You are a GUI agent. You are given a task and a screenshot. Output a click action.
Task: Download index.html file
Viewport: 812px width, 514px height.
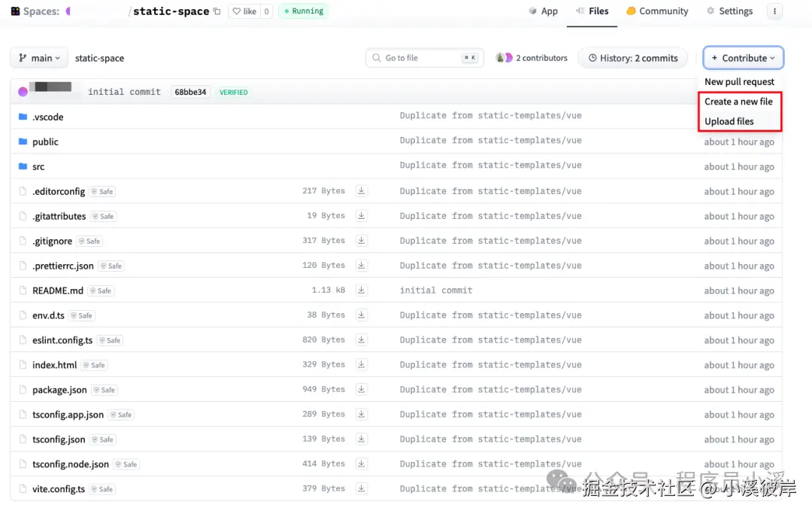(362, 365)
